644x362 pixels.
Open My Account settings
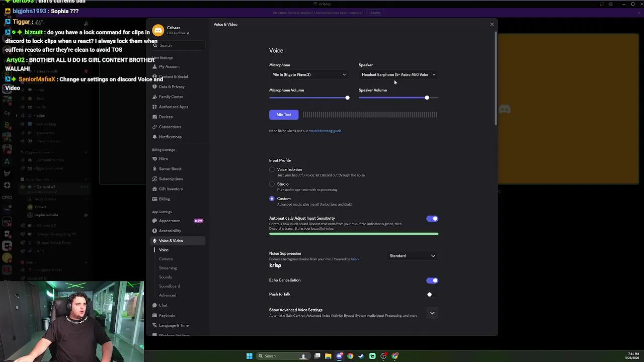[x=178, y=66]
